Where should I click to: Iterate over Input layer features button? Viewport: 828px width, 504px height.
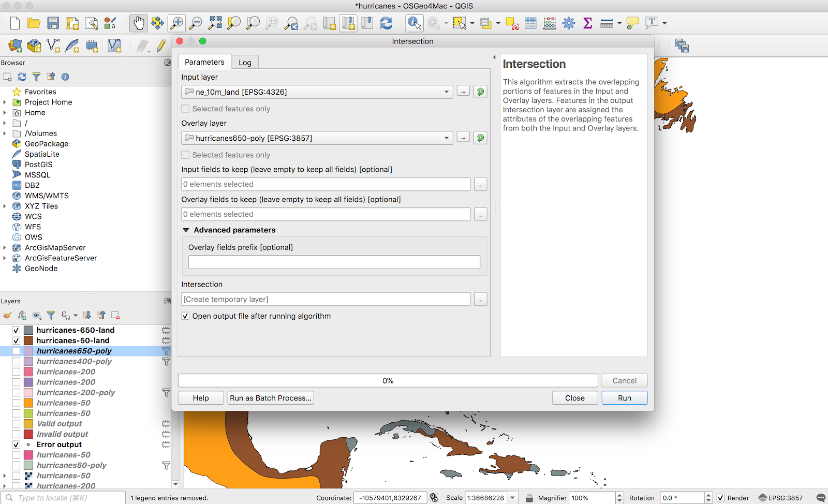pyautogui.click(x=480, y=92)
